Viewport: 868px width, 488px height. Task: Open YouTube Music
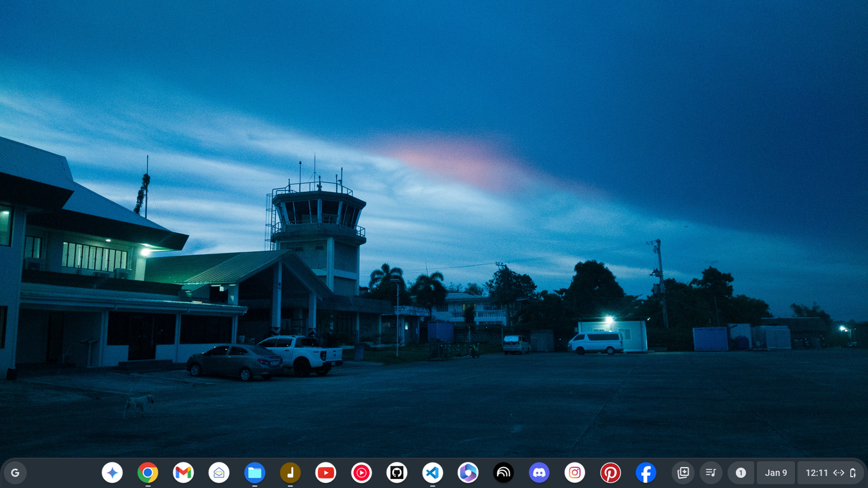tap(362, 473)
